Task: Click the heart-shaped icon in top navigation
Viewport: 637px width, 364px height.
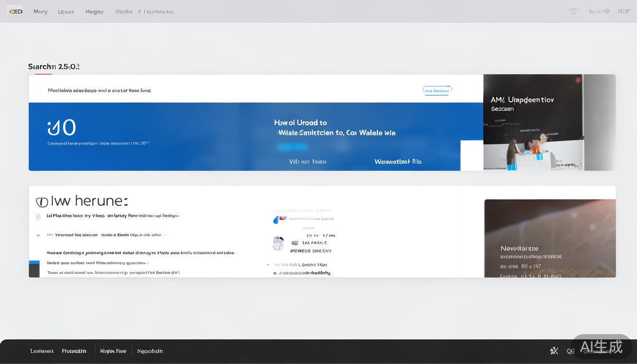Action: click(x=573, y=11)
